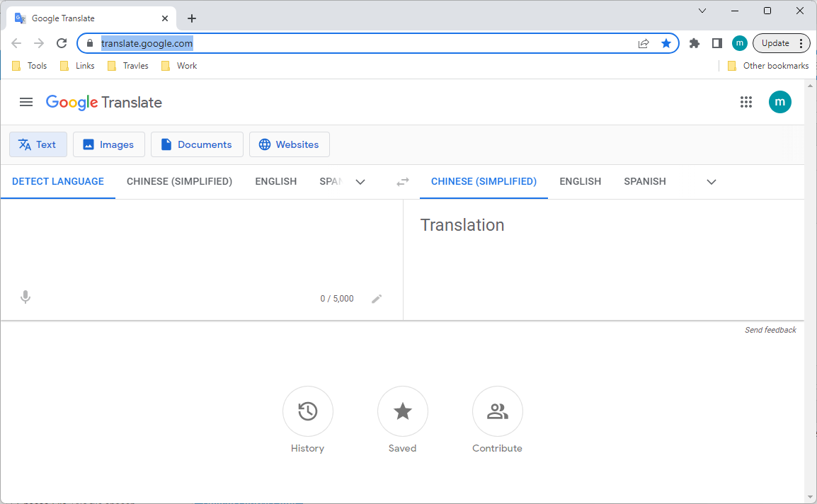
Task: Choose Chinese (Simplified) as target language
Action: (x=484, y=181)
